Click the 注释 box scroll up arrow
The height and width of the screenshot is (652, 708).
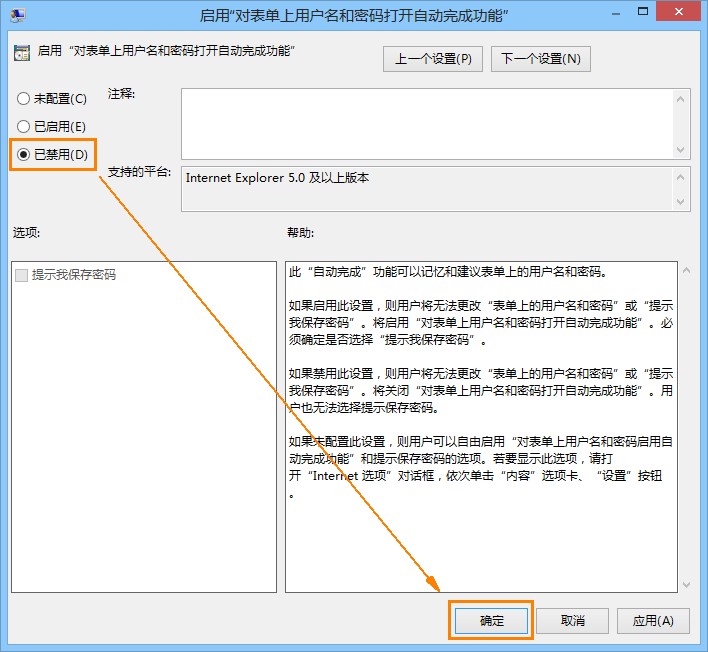[x=681, y=99]
